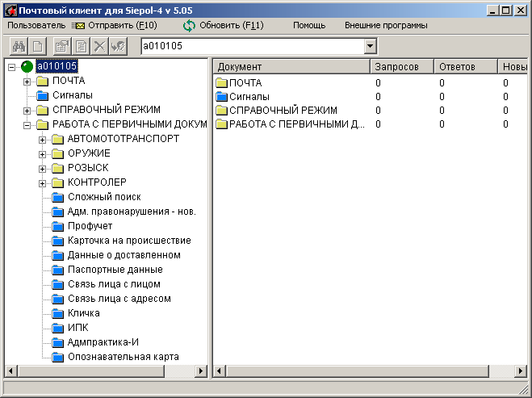
Task: Select Данные о доставленном tree item
Action: (124, 255)
